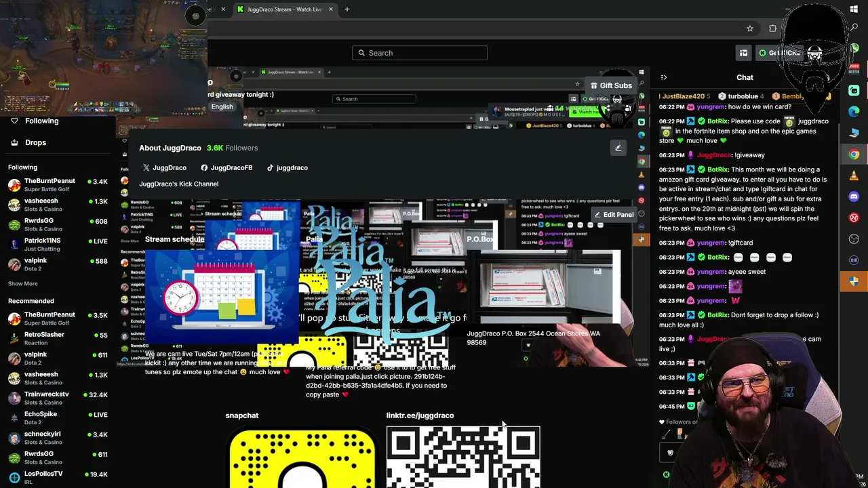Click JustBlaze420 in chat leaderboard
The image size is (868, 488).
[x=684, y=96]
